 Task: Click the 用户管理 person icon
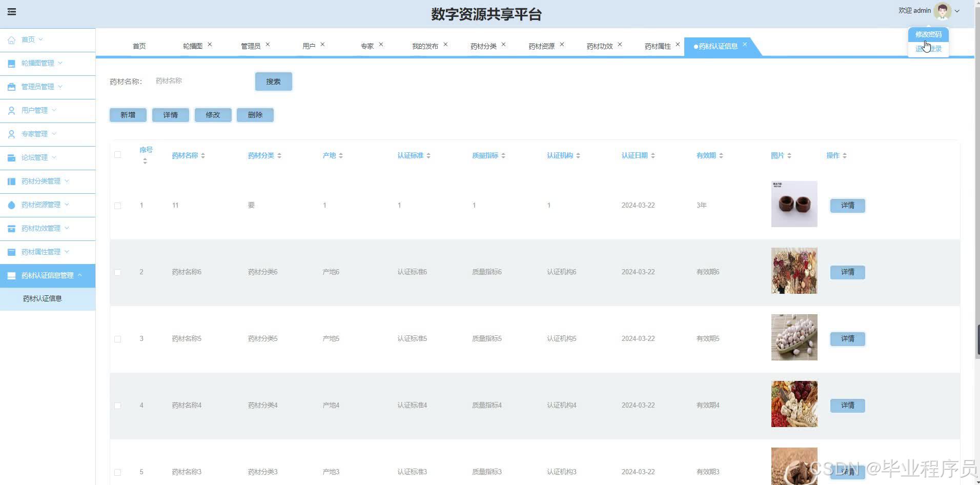tap(11, 110)
